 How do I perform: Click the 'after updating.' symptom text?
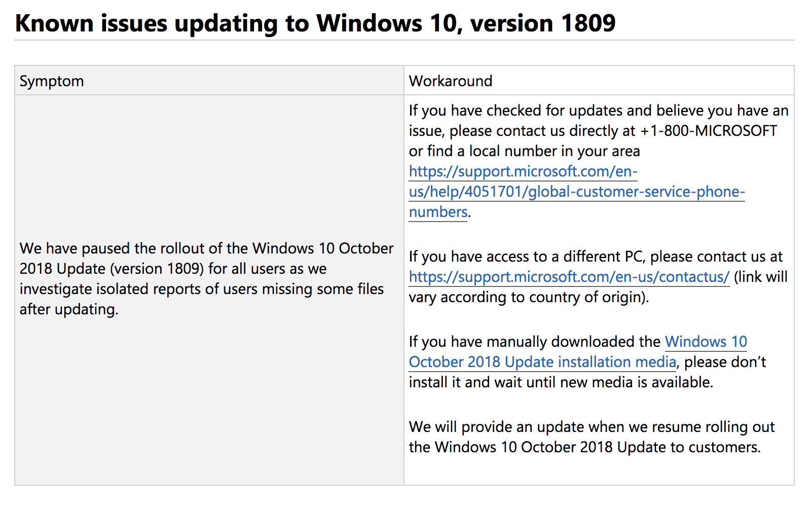tap(69, 309)
